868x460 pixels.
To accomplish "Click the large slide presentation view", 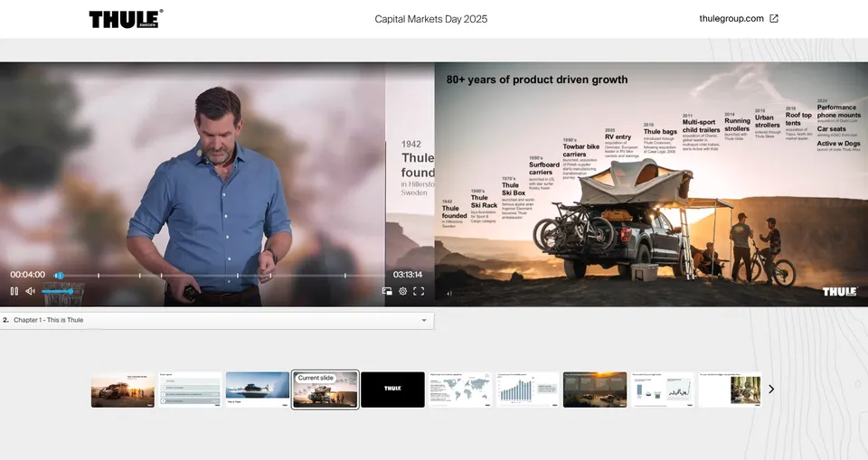I will point(651,184).
